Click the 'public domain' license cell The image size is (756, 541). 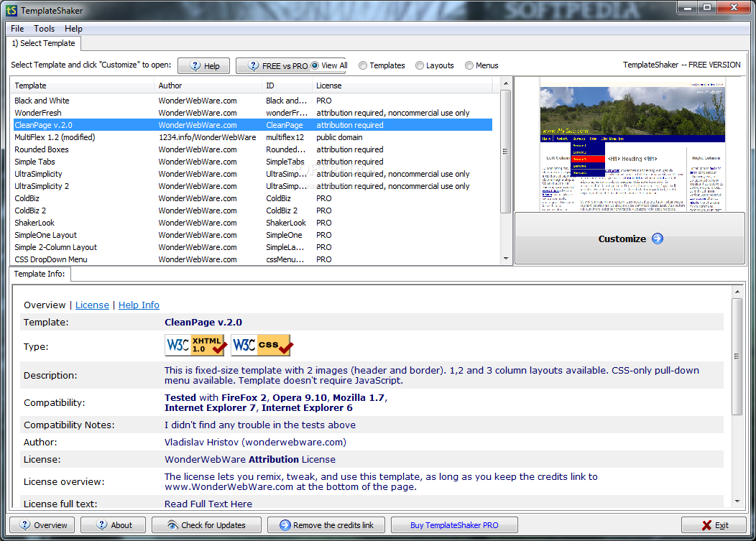(339, 137)
